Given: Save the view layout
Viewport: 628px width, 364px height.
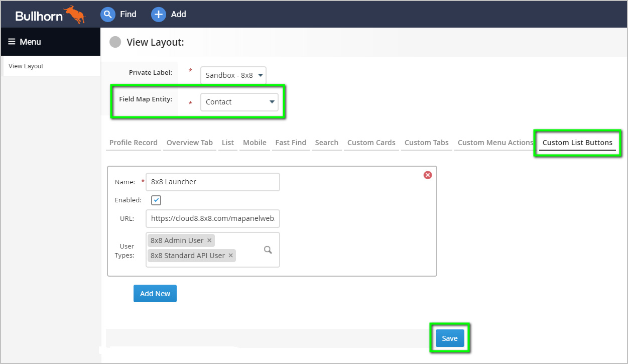Looking at the screenshot, I should [450, 338].
